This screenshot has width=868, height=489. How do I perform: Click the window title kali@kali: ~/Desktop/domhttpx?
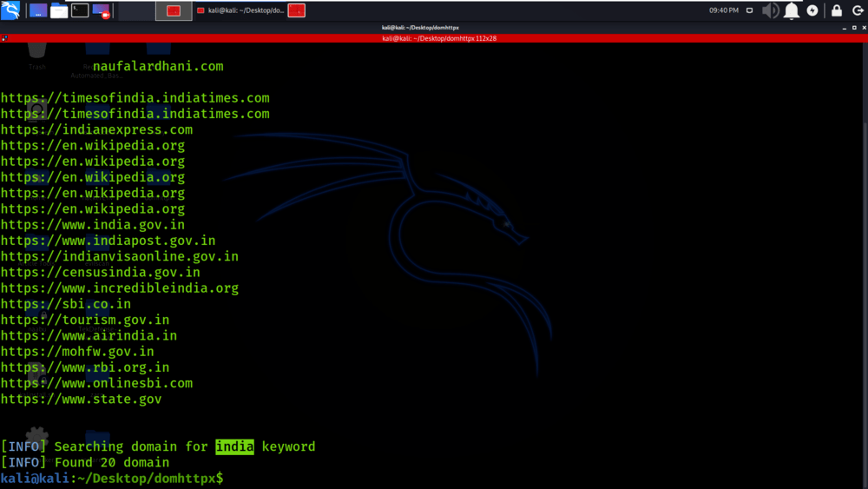point(420,28)
